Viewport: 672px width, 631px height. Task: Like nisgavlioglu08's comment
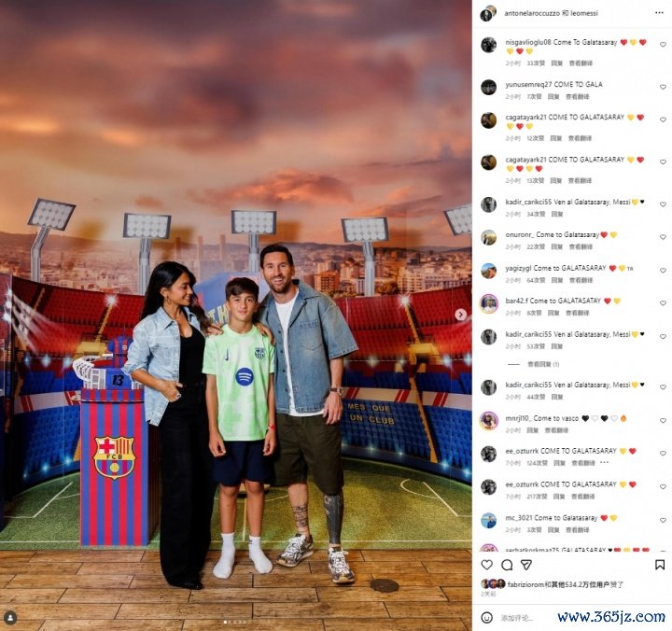663,45
